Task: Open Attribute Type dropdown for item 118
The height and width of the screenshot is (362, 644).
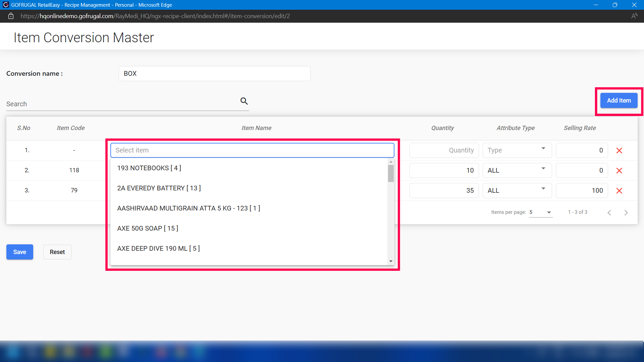Action: click(x=517, y=170)
